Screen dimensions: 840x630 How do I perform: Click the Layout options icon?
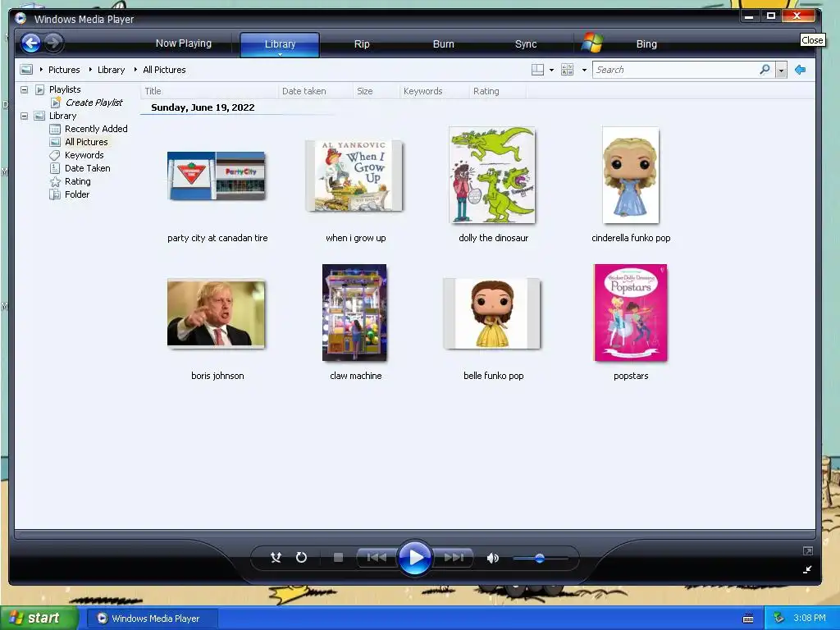[537, 70]
